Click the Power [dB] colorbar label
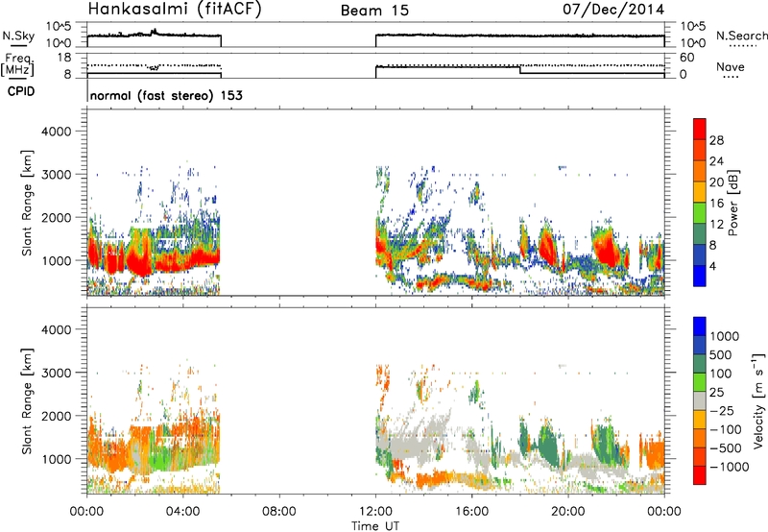The width and height of the screenshot is (768, 532). [x=732, y=203]
